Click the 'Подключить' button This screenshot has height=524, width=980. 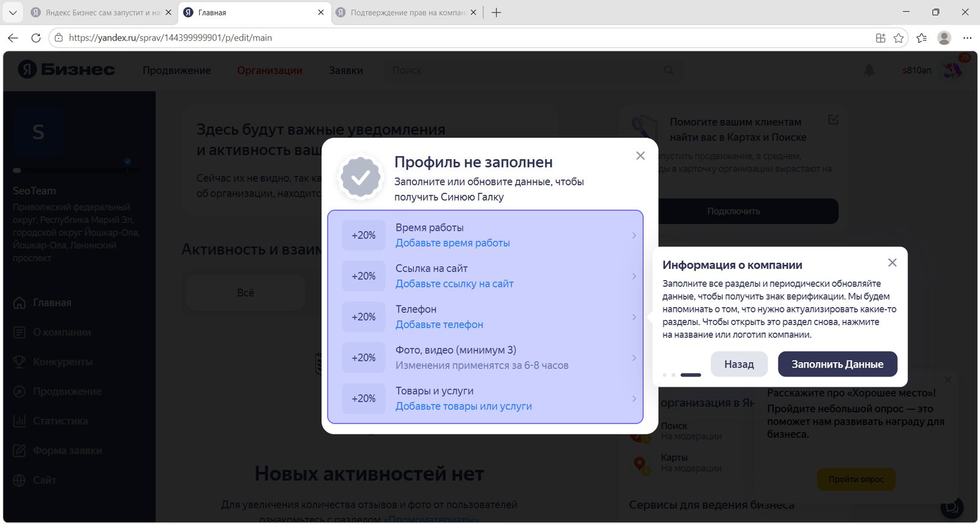click(733, 211)
